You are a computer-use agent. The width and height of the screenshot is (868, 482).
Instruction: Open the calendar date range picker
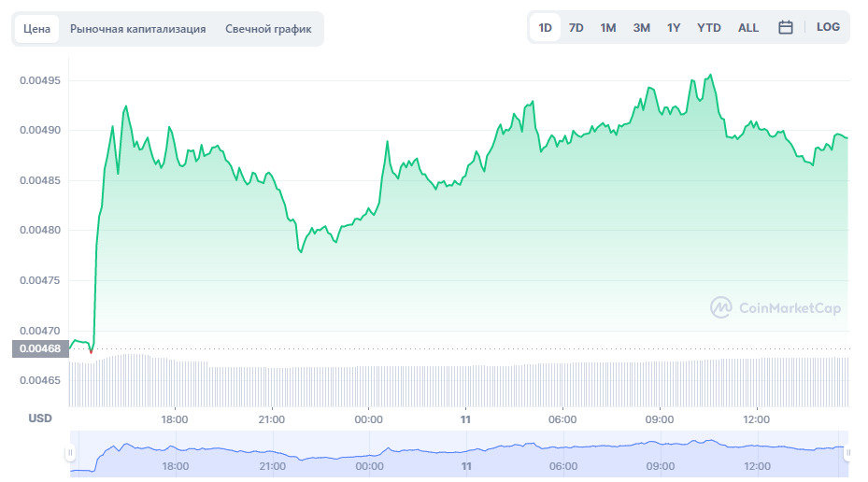(786, 27)
